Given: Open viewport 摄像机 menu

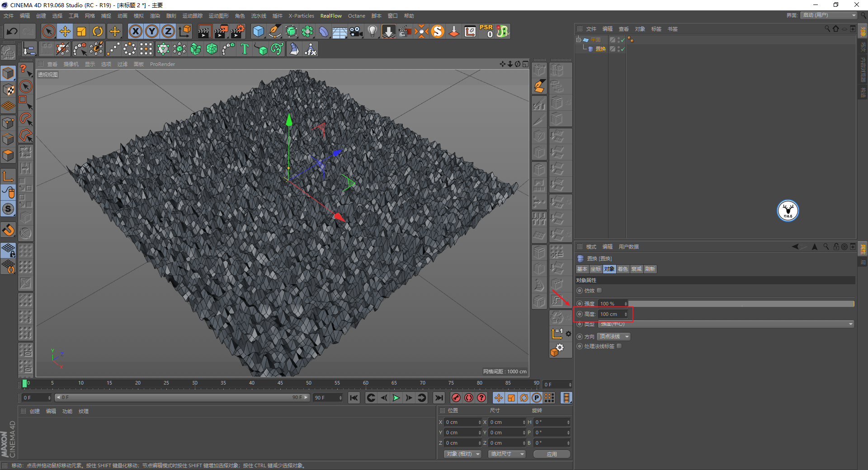Looking at the screenshot, I should click(71, 64).
